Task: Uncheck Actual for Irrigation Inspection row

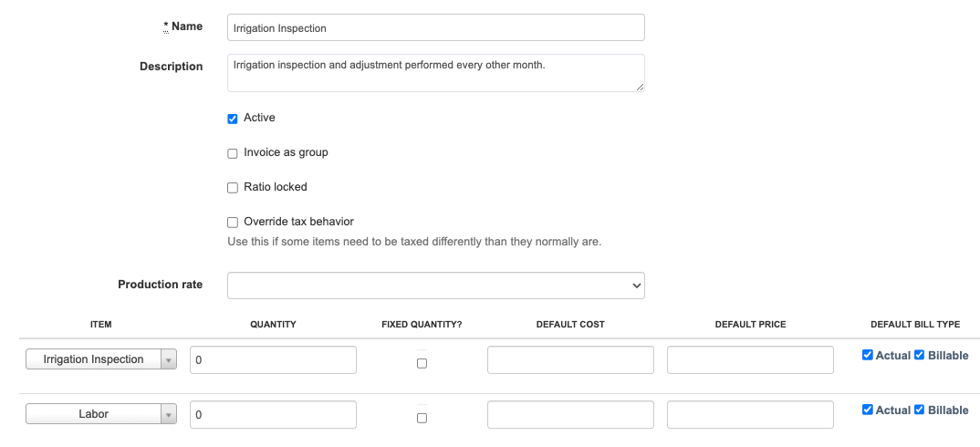Action: [868, 356]
